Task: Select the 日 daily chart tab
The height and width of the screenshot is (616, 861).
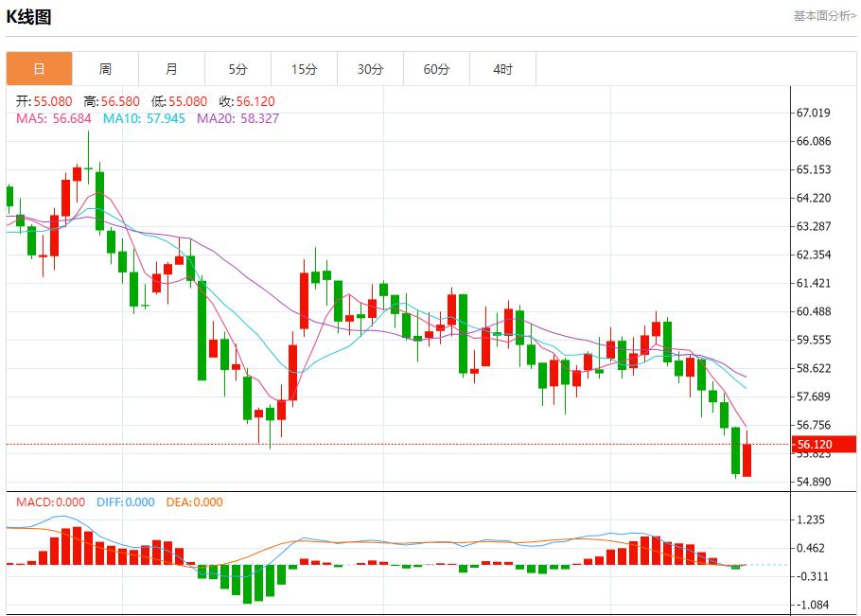Action: point(39,69)
